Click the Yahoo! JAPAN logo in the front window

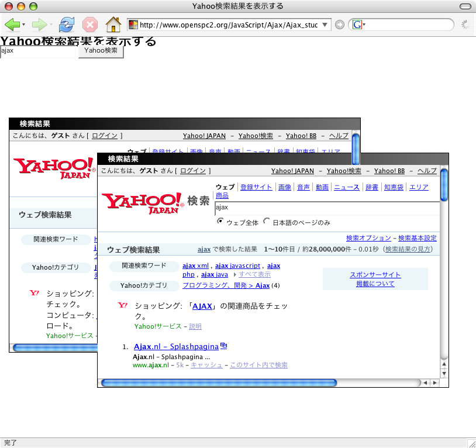pos(143,203)
